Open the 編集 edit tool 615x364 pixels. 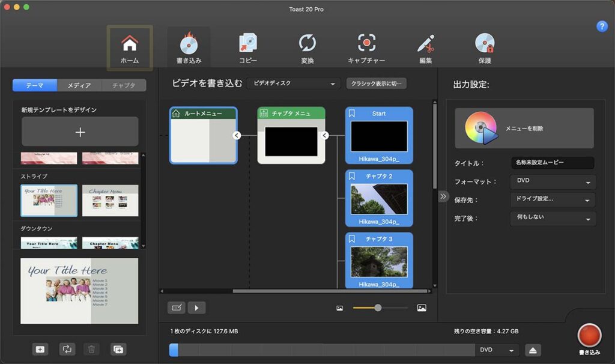pos(426,48)
